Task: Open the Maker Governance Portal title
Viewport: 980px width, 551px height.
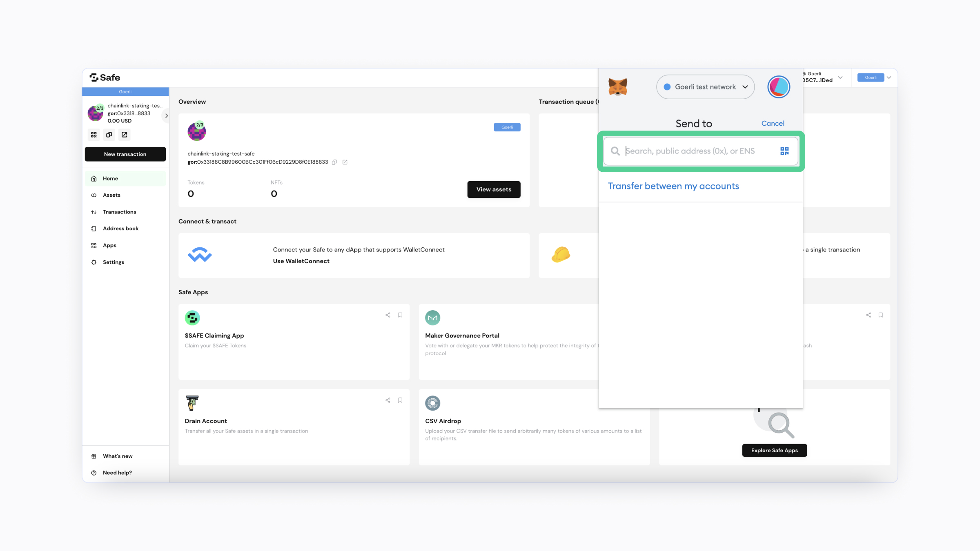Action: pyautogui.click(x=462, y=336)
